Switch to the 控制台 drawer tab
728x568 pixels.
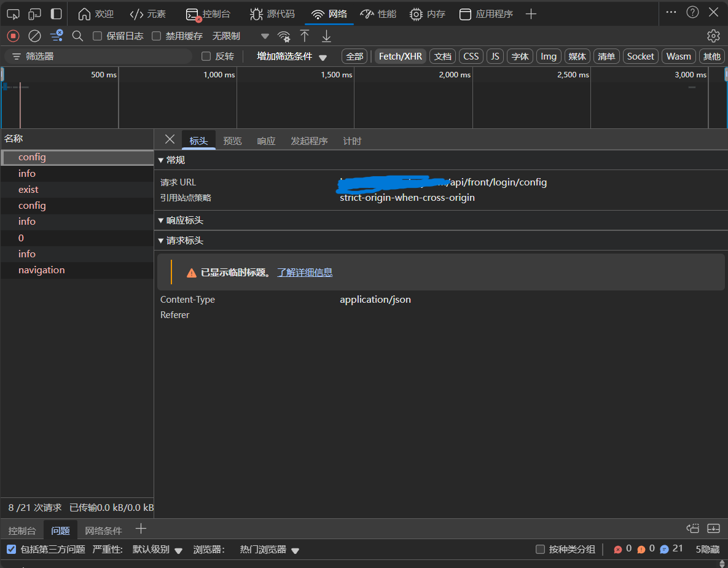click(x=22, y=531)
